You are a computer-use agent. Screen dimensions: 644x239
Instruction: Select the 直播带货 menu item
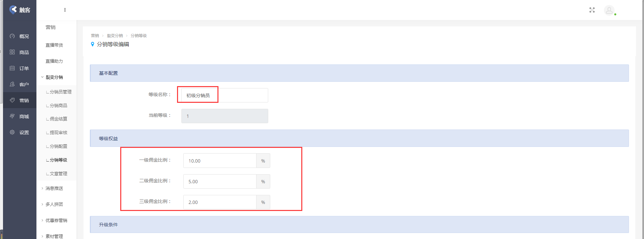[54, 45]
